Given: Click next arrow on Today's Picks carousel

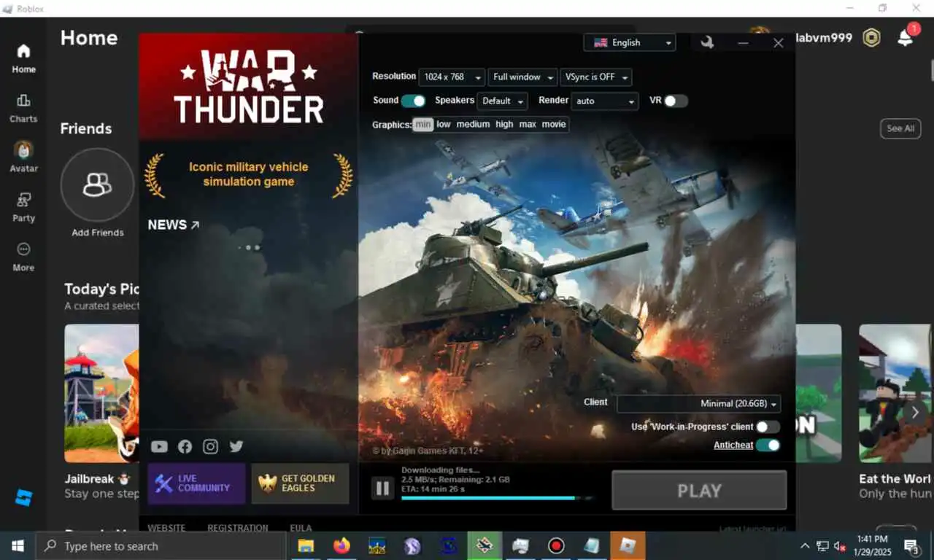Looking at the screenshot, I should point(914,412).
